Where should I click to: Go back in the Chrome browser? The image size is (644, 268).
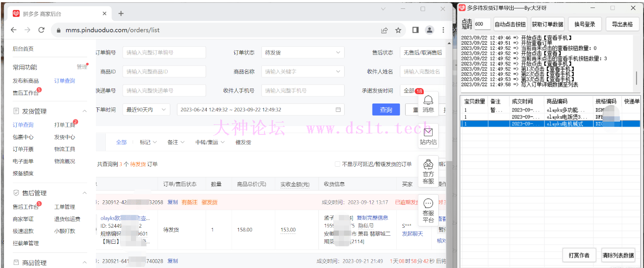[13, 30]
